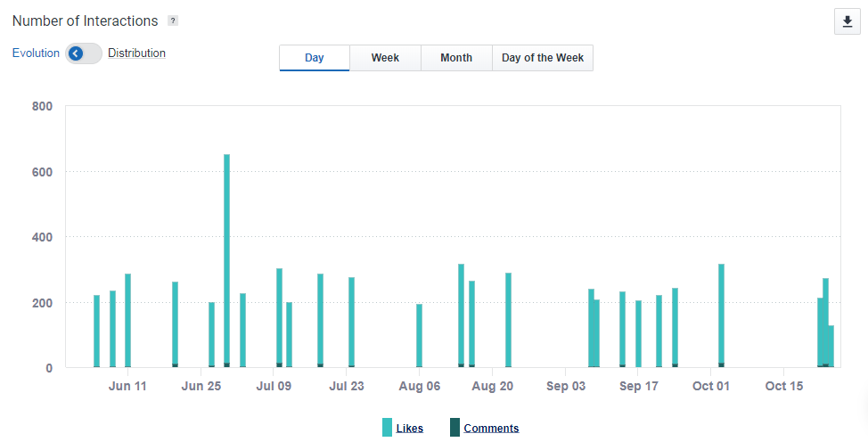Click the bar after Aug 20 label

[508, 320]
